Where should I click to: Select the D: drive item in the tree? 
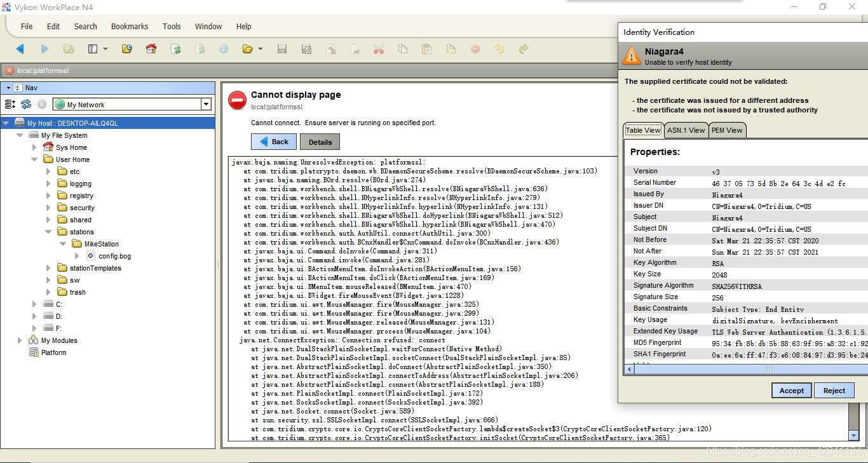coord(53,316)
